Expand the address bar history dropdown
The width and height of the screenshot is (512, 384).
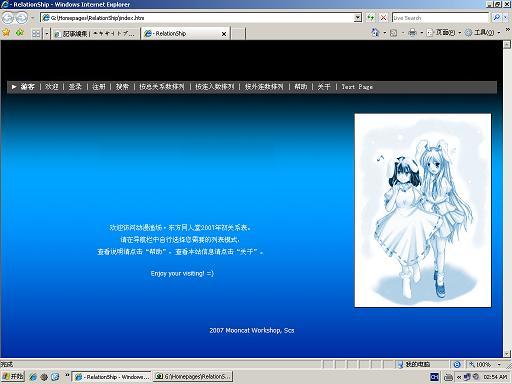coord(358,18)
